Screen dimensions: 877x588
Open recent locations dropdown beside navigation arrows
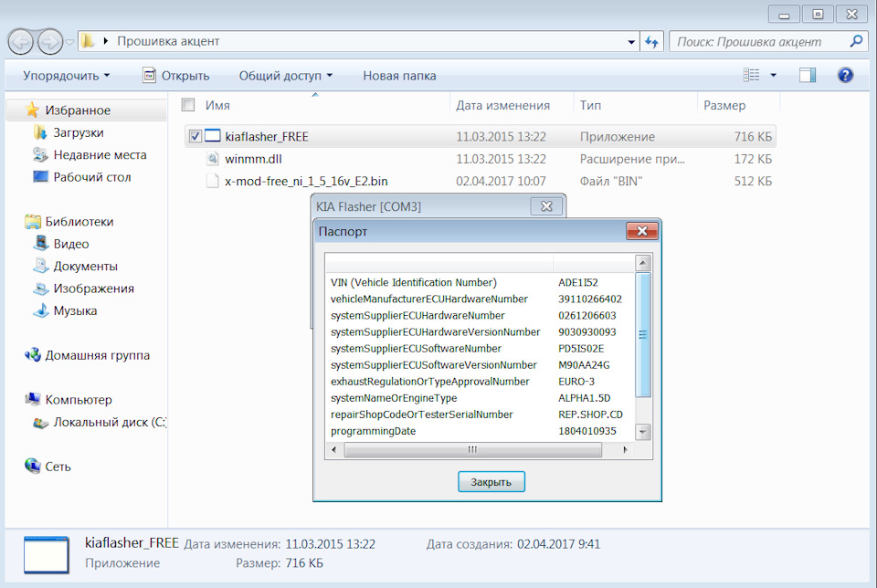[69, 42]
